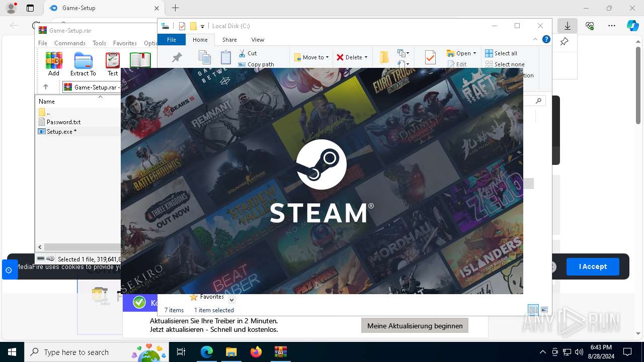
Task: Open the New item dropdown icon
Action: [x=403, y=53]
